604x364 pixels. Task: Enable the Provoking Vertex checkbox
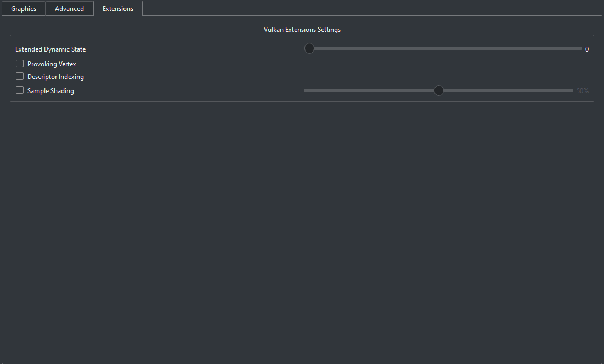pos(20,64)
